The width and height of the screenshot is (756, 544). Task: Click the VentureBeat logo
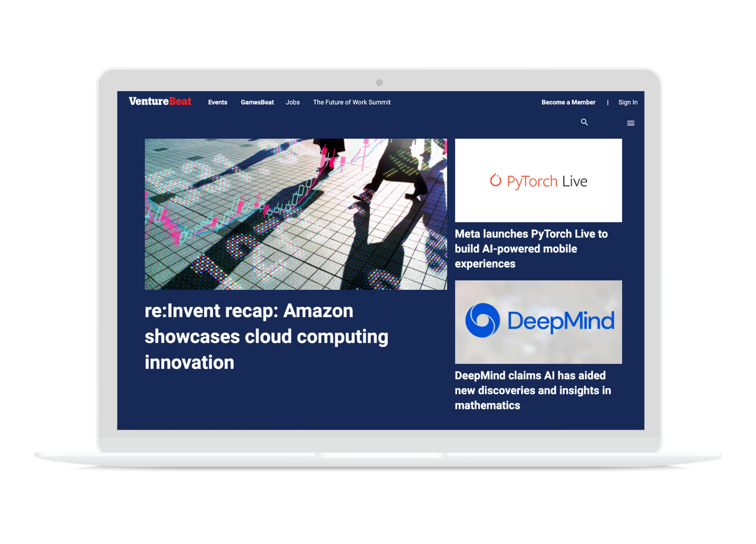[x=160, y=101]
